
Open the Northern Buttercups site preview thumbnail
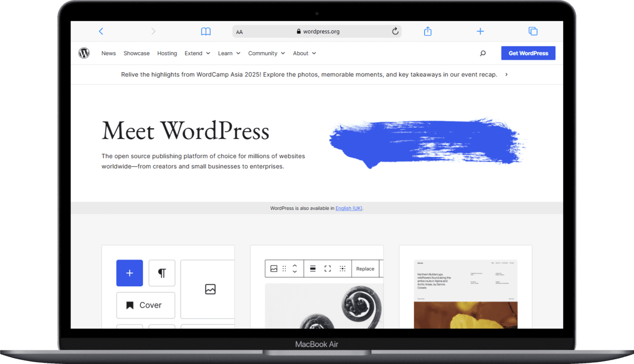[x=466, y=294]
